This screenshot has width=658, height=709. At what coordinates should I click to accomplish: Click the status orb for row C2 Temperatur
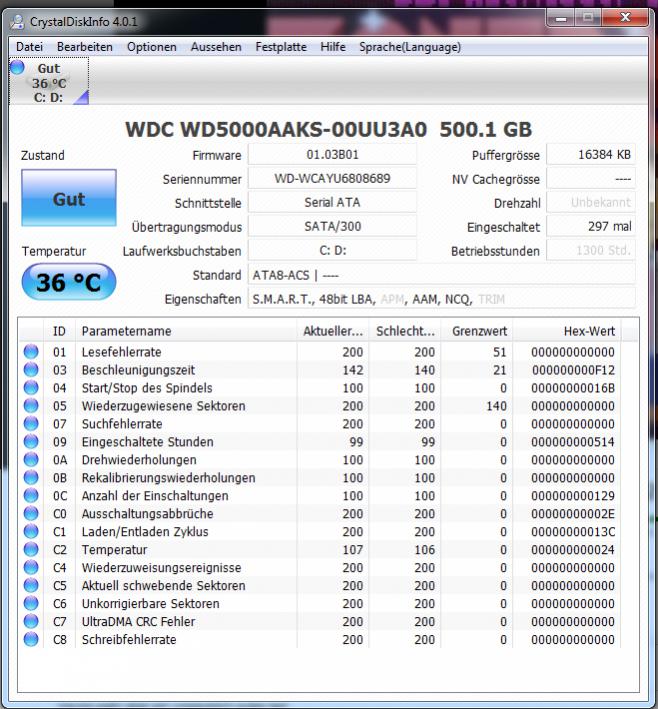[31, 549]
